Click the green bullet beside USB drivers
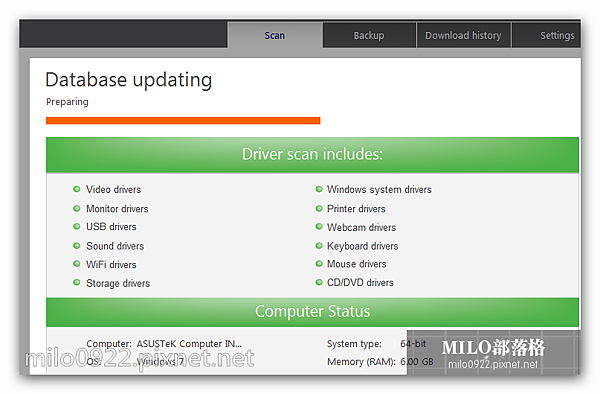 (x=77, y=226)
